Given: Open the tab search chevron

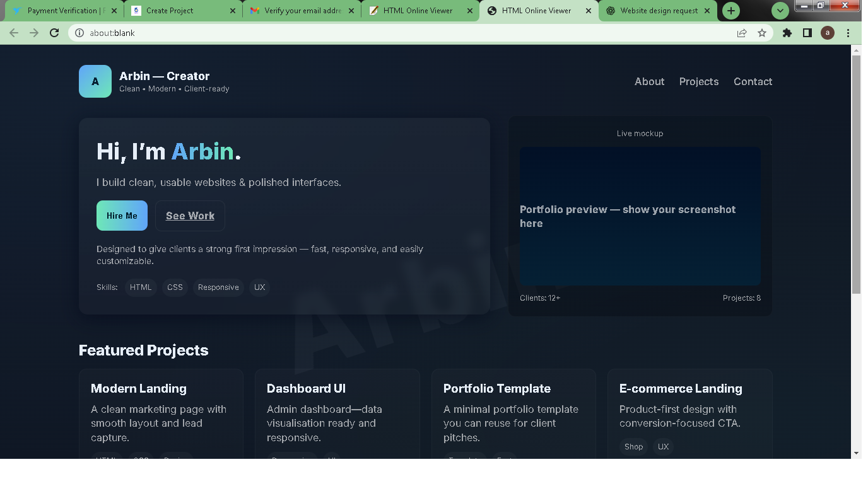Looking at the screenshot, I should tap(780, 11).
